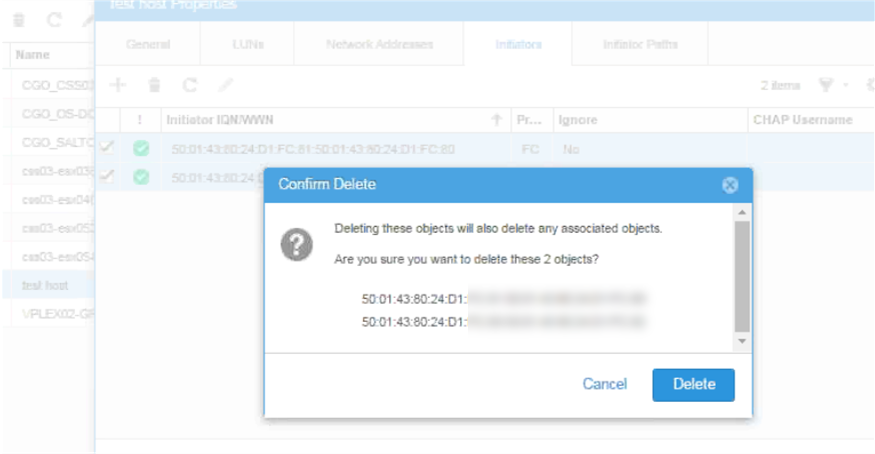Click the edit pencil icon in initiators toolbar
Screen dimensions: 875x454
(x=225, y=85)
